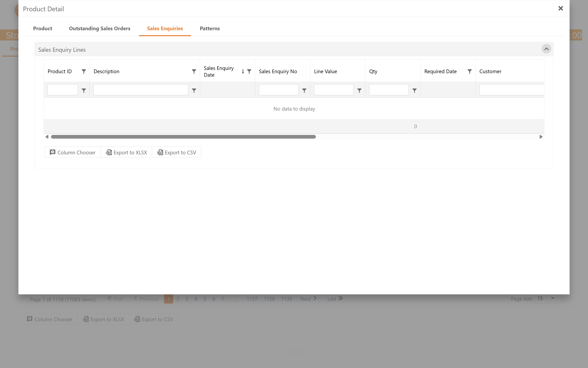Viewport: 588px width, 368px height.
Task: Close the Product Detail dialog
Action: 561,9
